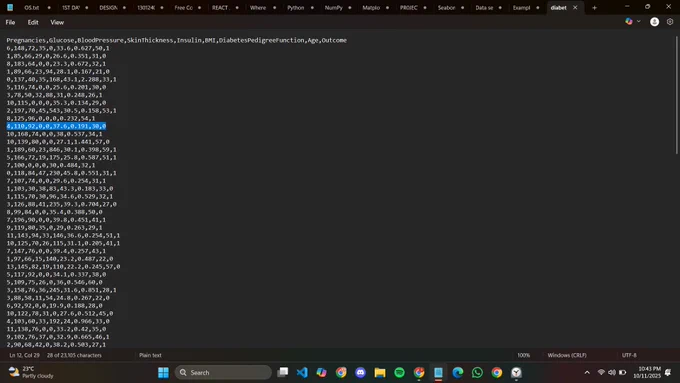Viewport: 680px width, 383px height.
Task: Open Microsoft Copilot on taskbar
Action: point(321,373)
